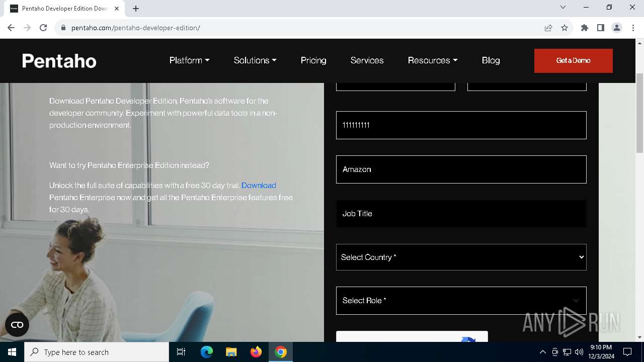This screenshot has width=644, height=362.
Task: Focus the Job Title field
Action: [461, 214]
